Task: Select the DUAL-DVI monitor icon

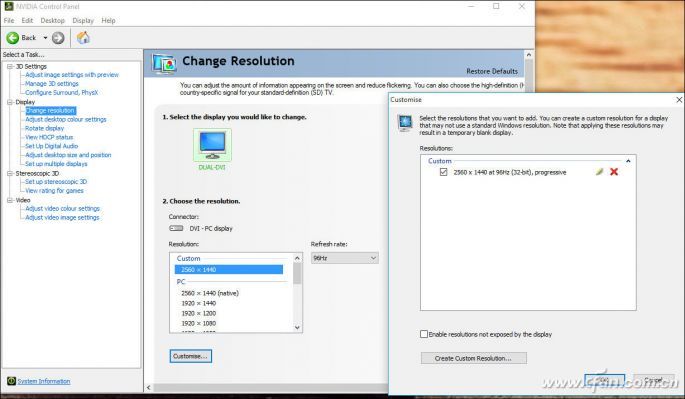Action: point(212,145)
